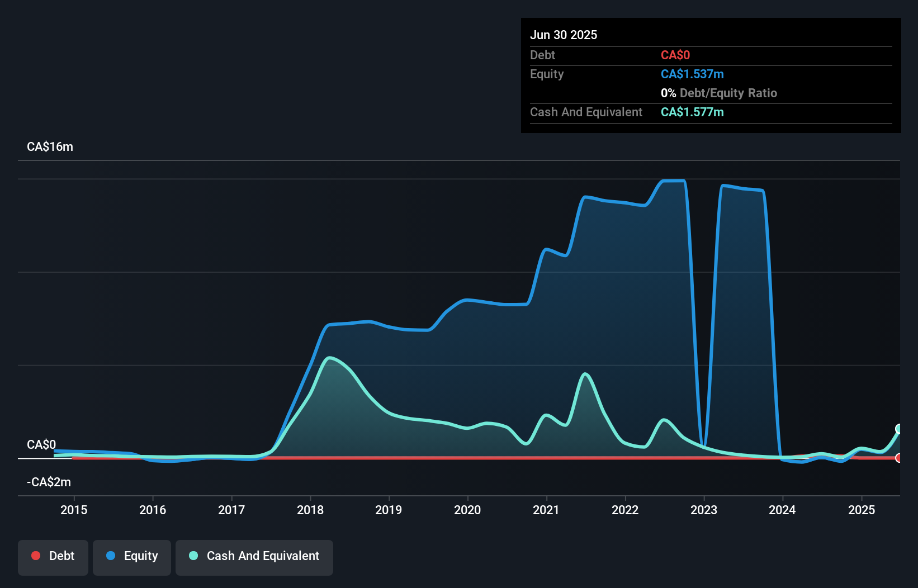This screenshot has width=918, height=588.
Task: Click the -CA$2m axis label
Action: (49, 482)
